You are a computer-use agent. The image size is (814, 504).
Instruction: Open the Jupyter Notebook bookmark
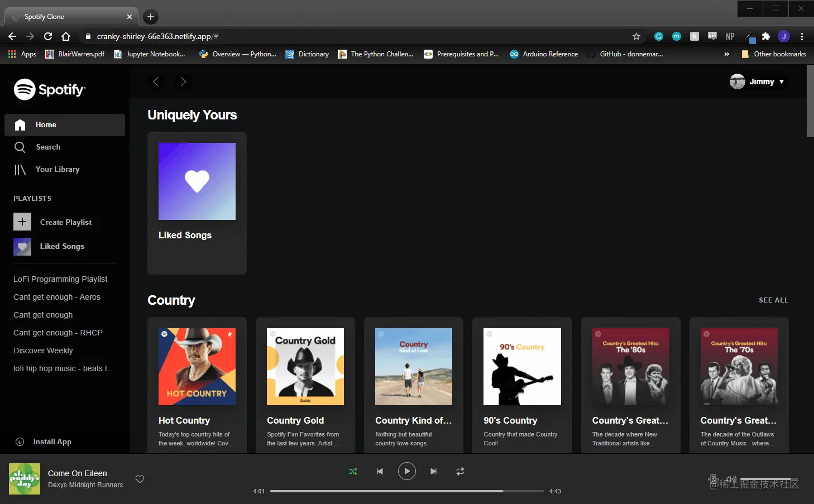[149, 54]
